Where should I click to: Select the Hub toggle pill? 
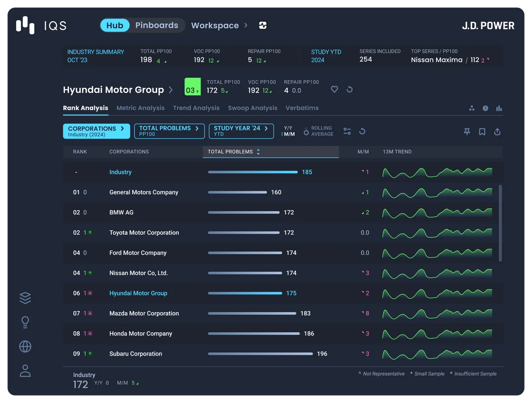[x=115, y=25]
